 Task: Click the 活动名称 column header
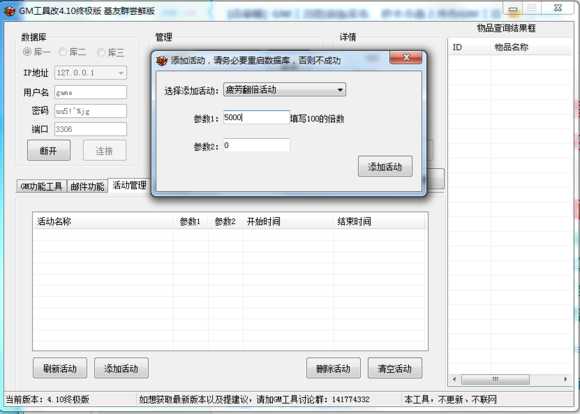(103, 221)
